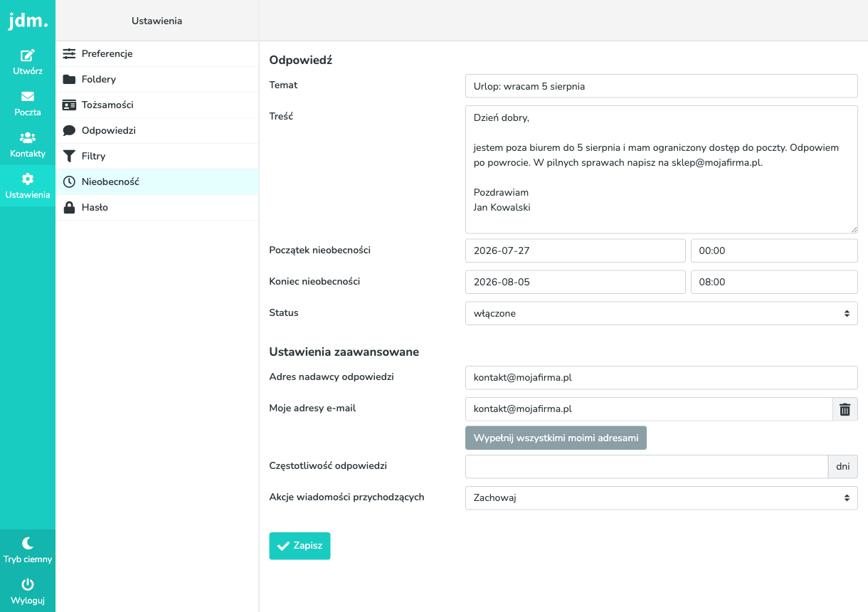Open Preferencje settings section
The height and width of the screenshot is (612, 868).
157,54
